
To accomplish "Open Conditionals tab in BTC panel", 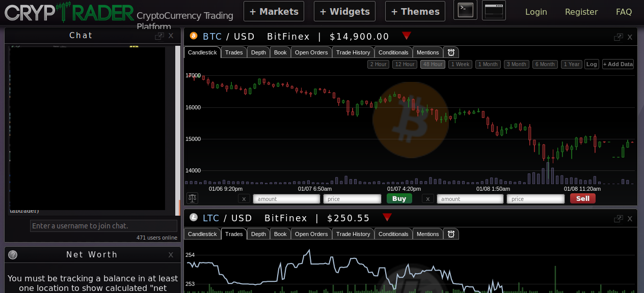I will pyautogui.click(x=393, y=52).
